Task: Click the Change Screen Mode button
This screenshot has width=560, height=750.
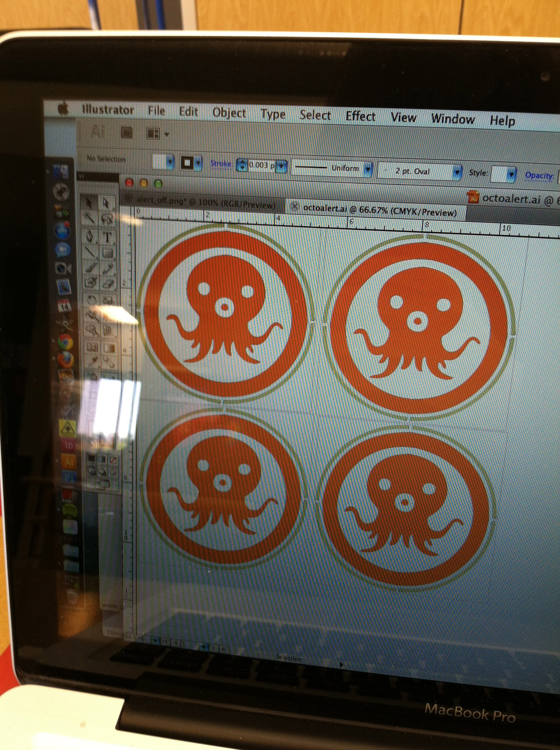Action: (103, 484)
